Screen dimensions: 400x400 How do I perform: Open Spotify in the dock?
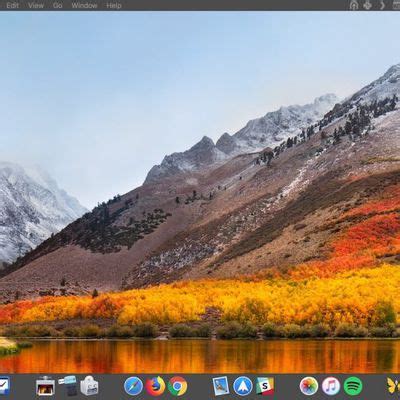(353, 386)
